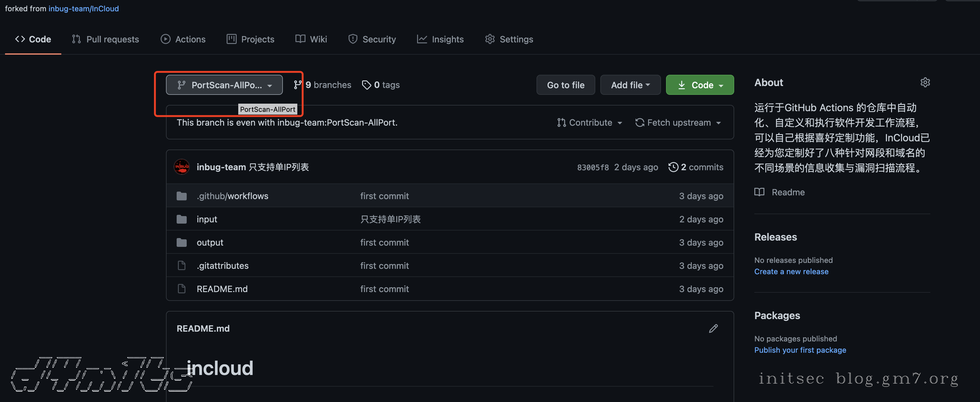Open the latest commit message 只支持单IP列表 beside inbug-team
Viewport: 980px width, 402px height.
pyautogui.click(x=279, y=167)
